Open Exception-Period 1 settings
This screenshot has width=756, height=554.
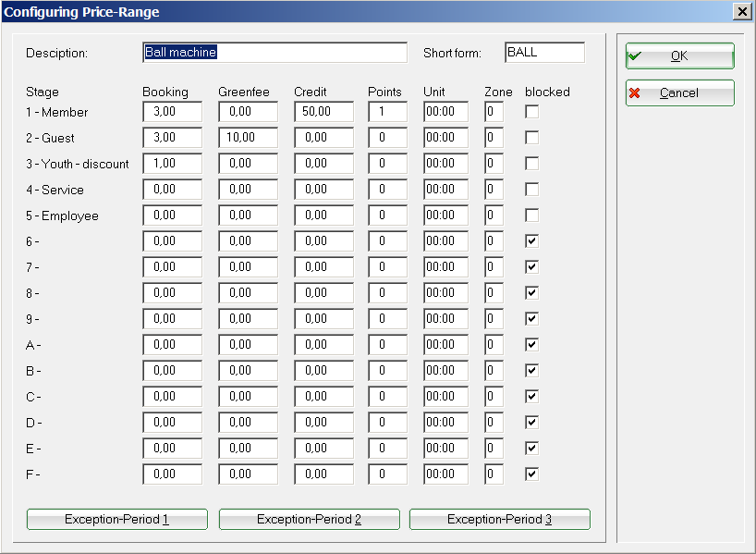116,520
